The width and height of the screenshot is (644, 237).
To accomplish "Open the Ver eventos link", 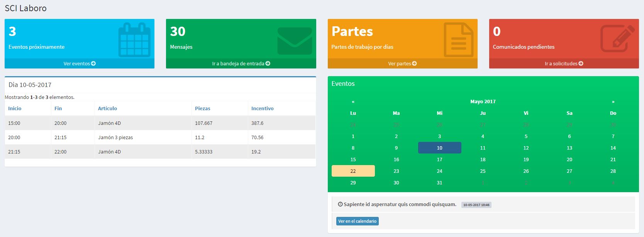I will click(x=80, y=63).
